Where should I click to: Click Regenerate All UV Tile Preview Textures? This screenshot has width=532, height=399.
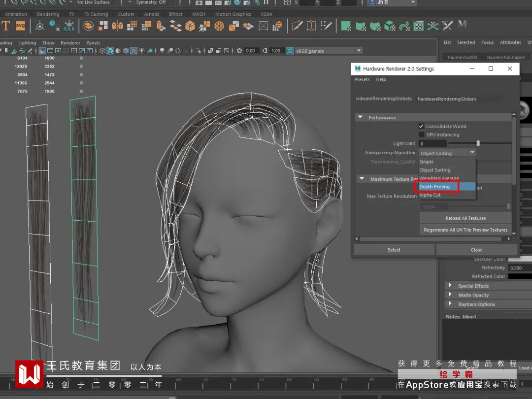click(x=465, y=230)
